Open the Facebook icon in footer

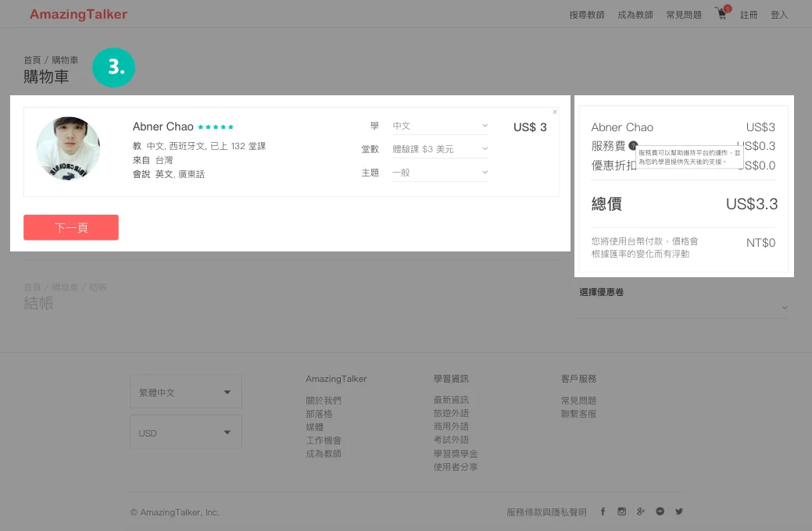(603, 511)
